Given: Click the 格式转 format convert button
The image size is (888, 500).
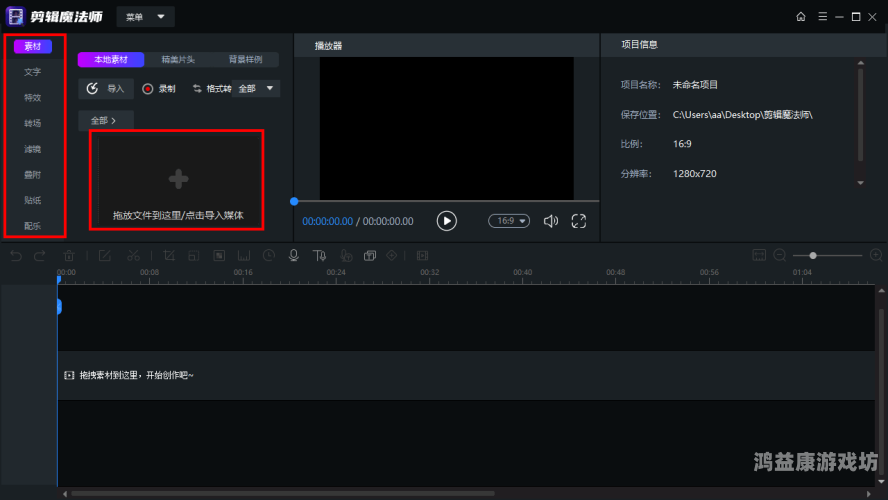Looking at the screenshot, I should tap(212, 89).
